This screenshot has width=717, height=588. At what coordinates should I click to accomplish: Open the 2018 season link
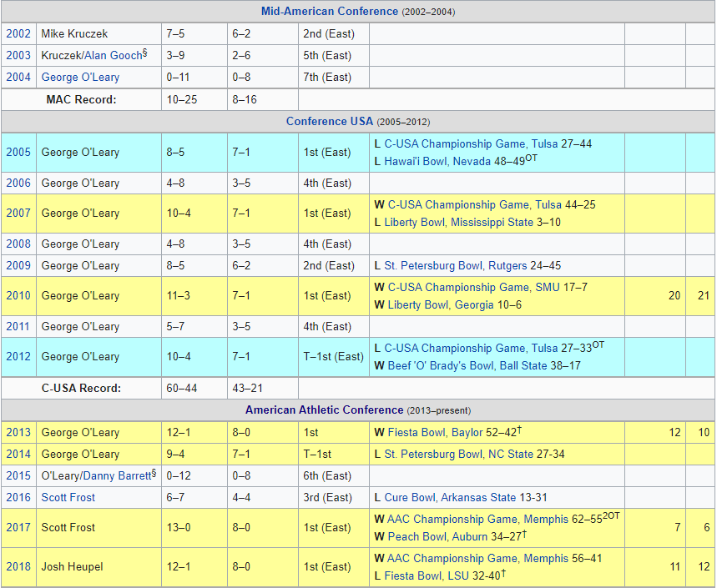click(18, 566)
